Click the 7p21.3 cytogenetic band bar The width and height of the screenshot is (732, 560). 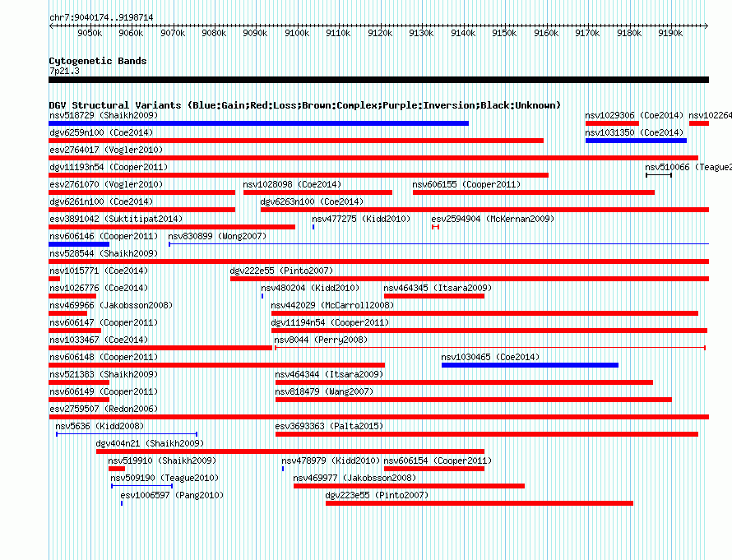click(378, 80)
